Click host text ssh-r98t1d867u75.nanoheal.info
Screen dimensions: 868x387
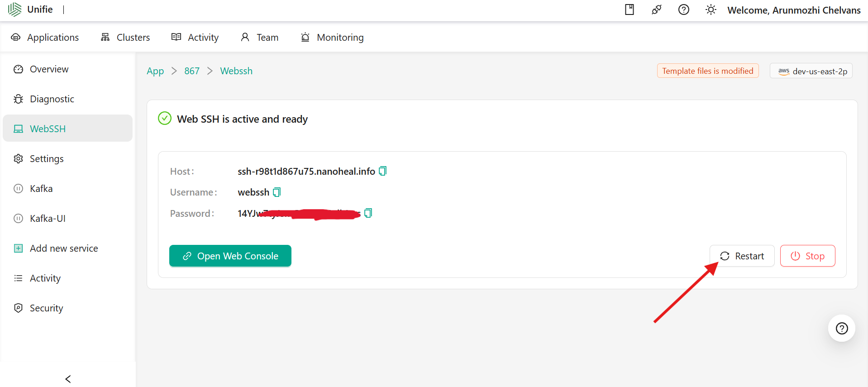pos(306,172)
